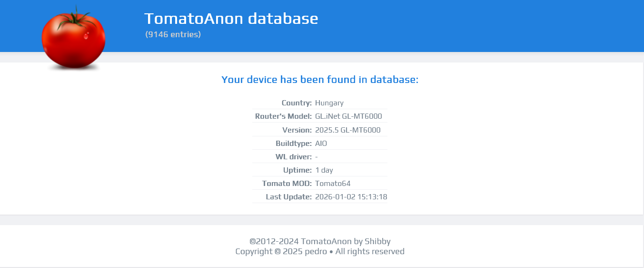Click the 2026-01-02 15:13:18 timestamp

click(351, 197)
